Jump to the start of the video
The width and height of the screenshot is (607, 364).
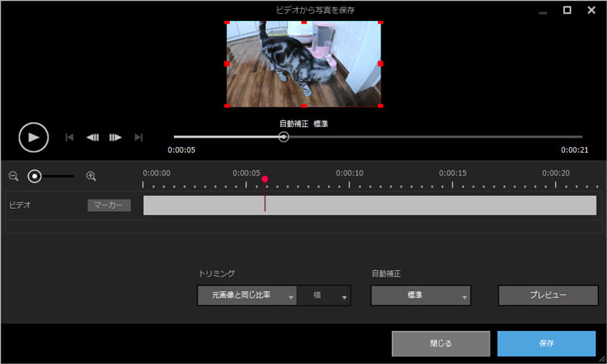70,138
